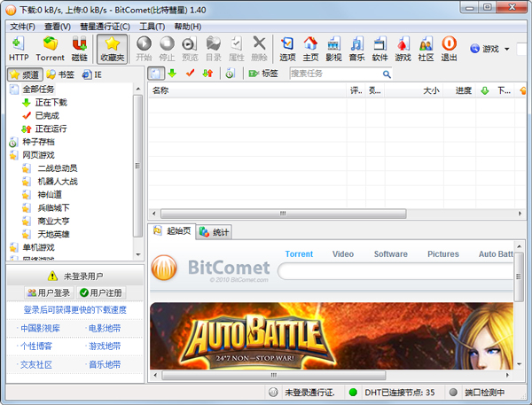The image size is (532, 405).
Task: Open the 工具(T) menu
Action: click(152, 27)
